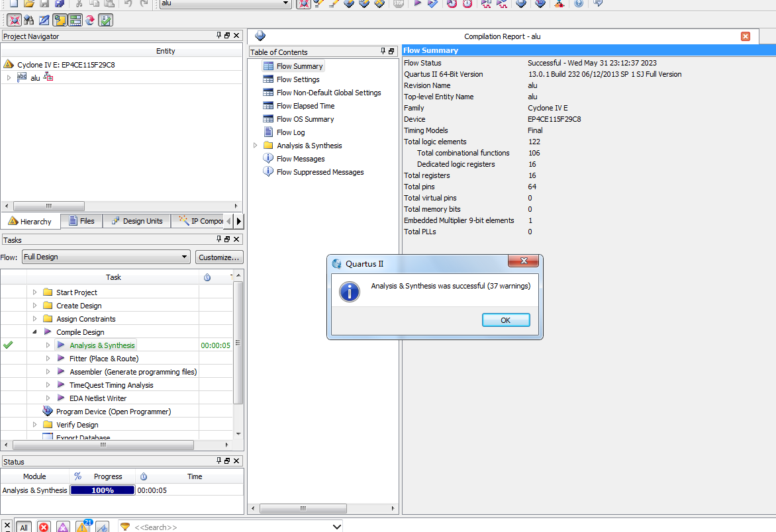Screen dimensions: 776x532
Task: Toggle the Status window toolbar button
Action: tap(75, 21)
